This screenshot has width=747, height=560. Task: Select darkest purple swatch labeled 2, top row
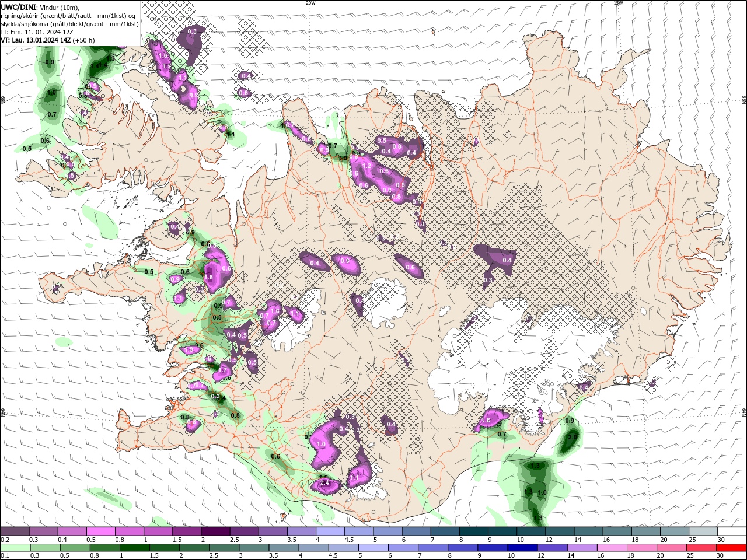click(215, 531)
